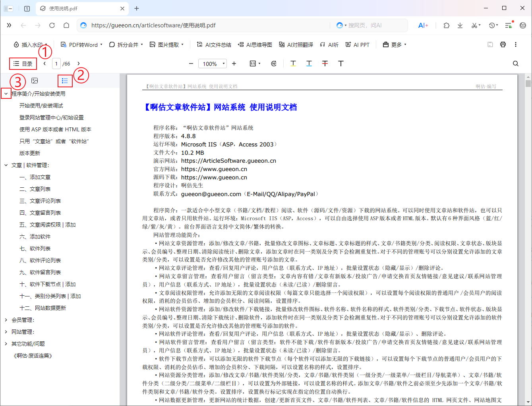
Task: Click the tab manager icon
Action: coord(27,8)
